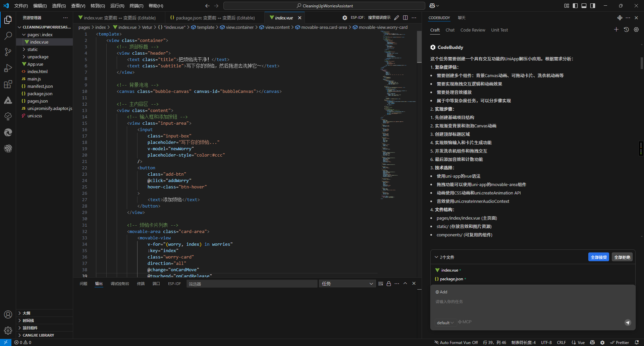Open notifications bell in status bar

point(637,342)
